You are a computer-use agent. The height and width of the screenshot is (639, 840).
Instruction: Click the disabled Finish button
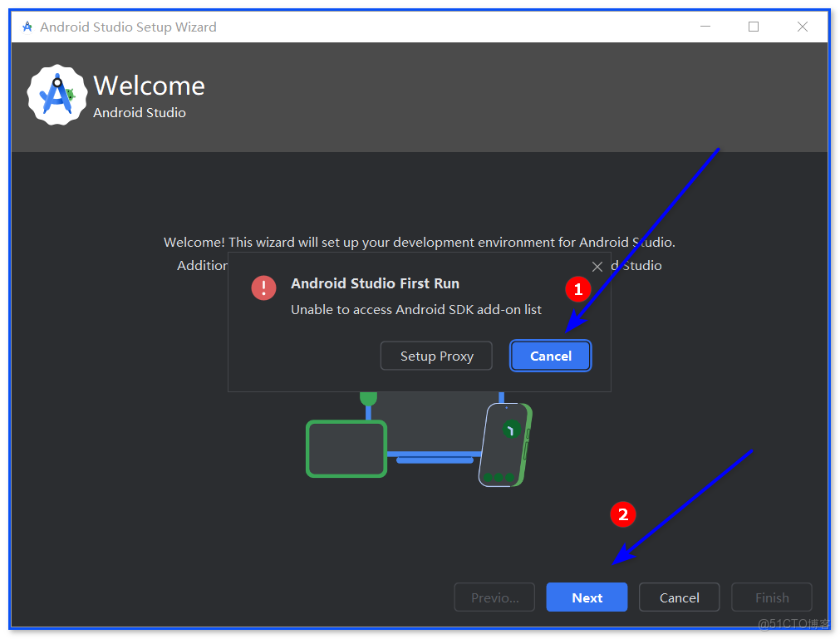(771, 597)
